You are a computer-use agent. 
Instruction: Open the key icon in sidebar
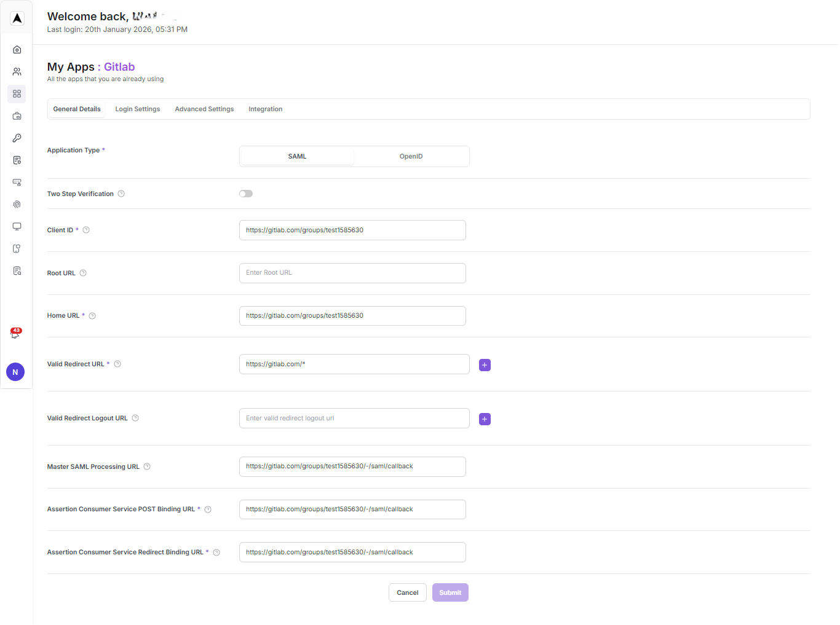coord(17,138)
